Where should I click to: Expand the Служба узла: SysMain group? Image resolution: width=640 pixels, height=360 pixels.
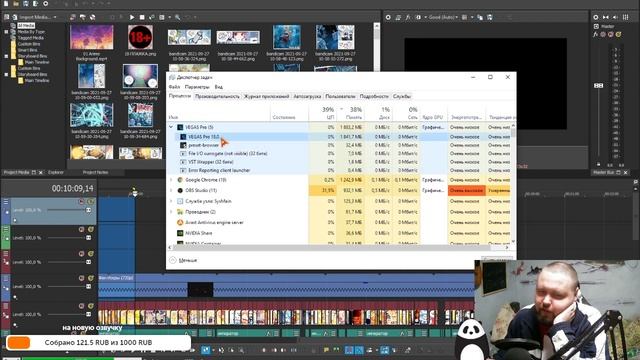[x=171, y=201]
